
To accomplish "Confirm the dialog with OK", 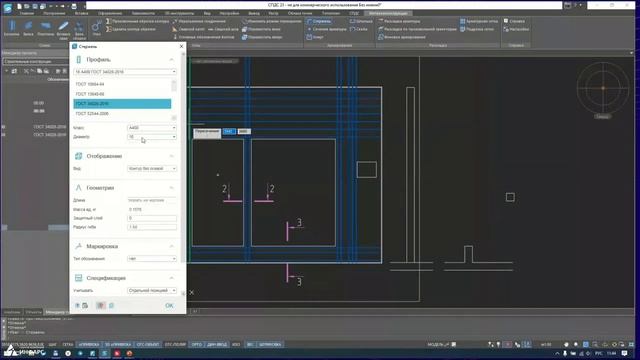I will (x=169, y=305).
